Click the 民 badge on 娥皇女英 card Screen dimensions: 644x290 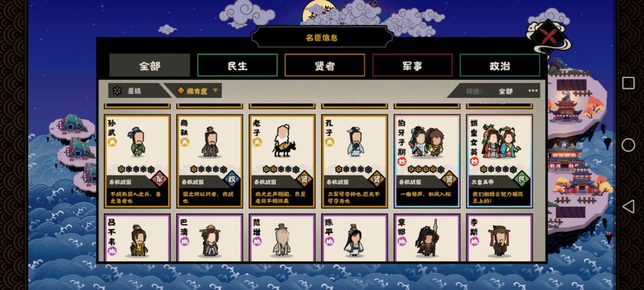[x=522, y=178]
